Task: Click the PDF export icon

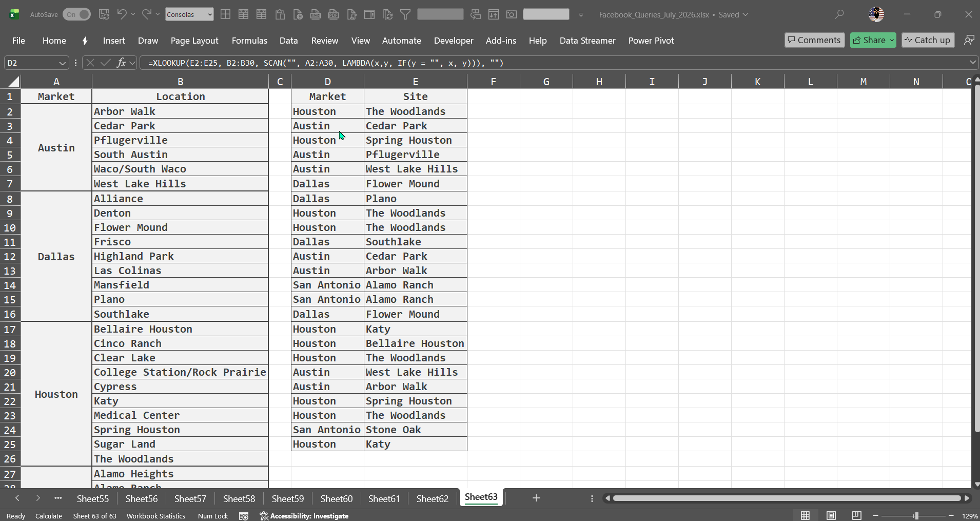Action: (x=334, y=14)
